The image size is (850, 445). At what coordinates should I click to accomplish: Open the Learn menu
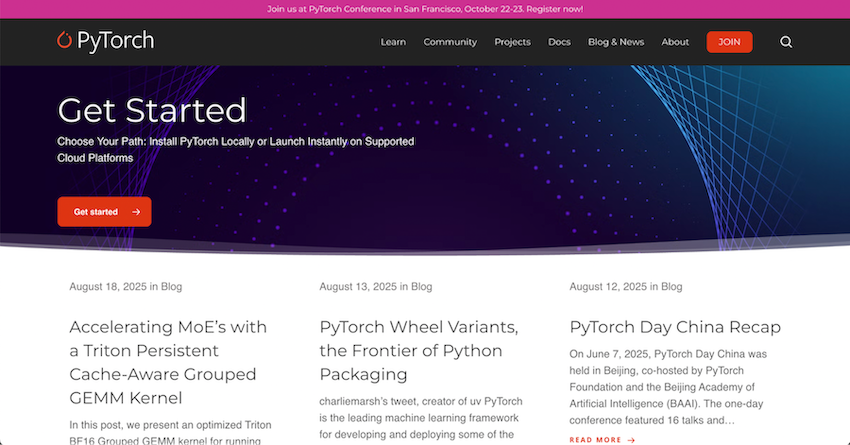click(x=393, y=42)
